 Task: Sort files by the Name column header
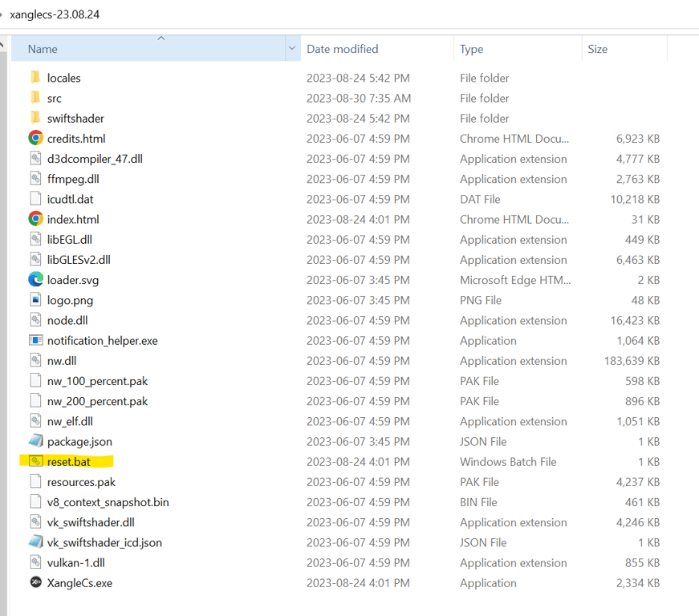(x=148, y=49)
